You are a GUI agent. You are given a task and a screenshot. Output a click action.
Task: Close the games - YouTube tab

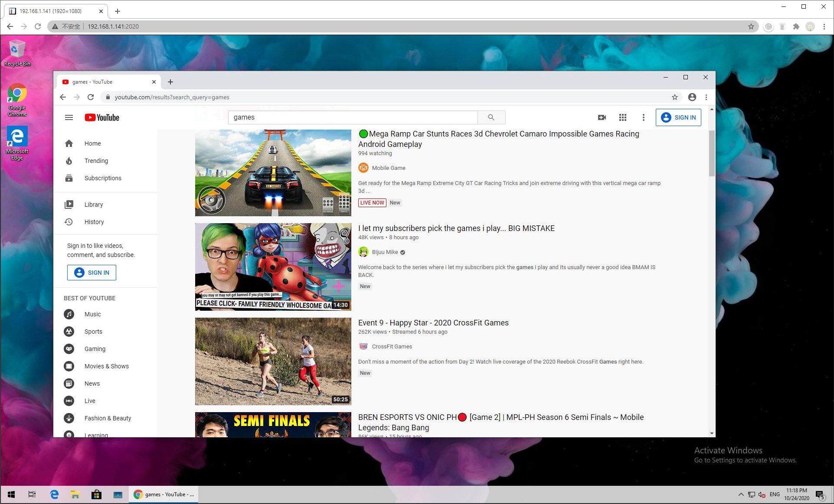pyautogui.click(x=154, y=82)
